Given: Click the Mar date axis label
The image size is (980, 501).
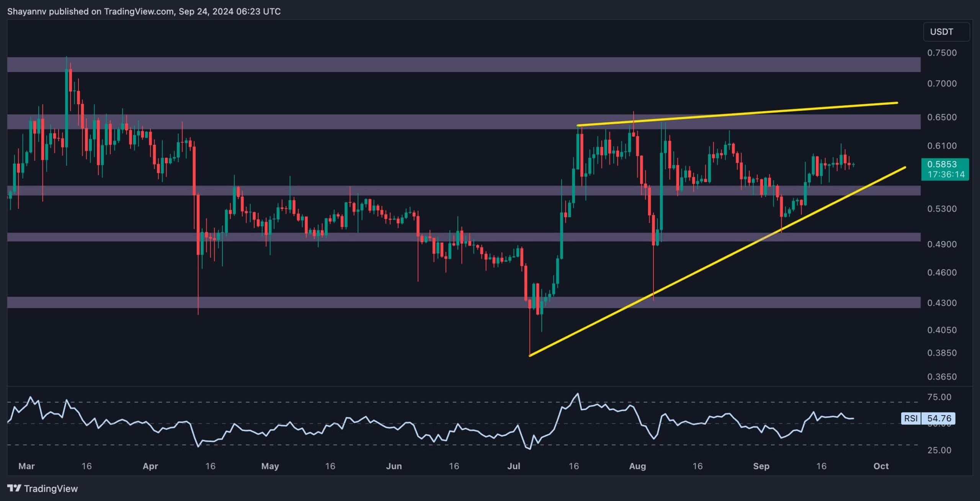Looking at the screenshot, I should [x=26, y=466].
